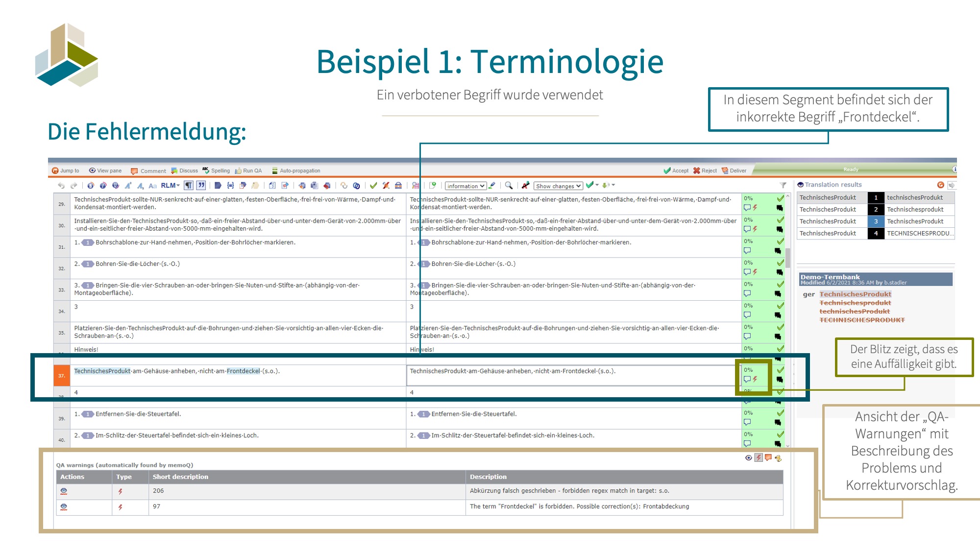Screen dimensions: 980x551
Task: Open the Discuss function
Action: [x=184, y=170]
